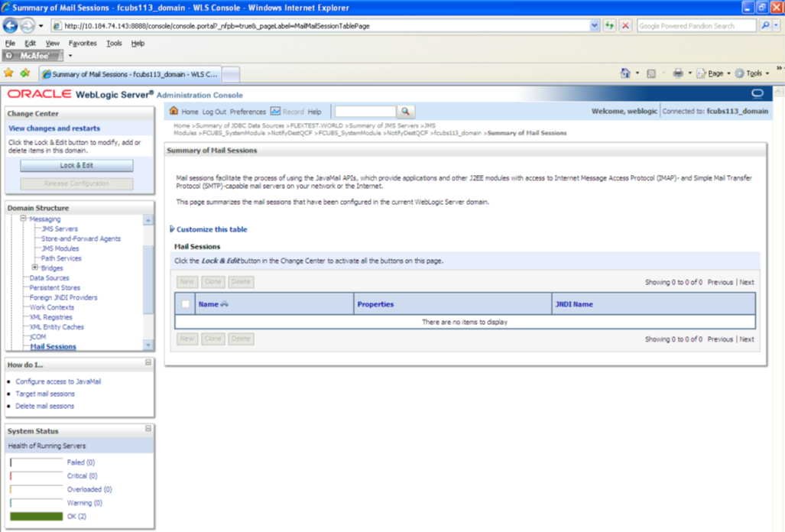Open the McAfee dropdown arrow

(70, 56)
